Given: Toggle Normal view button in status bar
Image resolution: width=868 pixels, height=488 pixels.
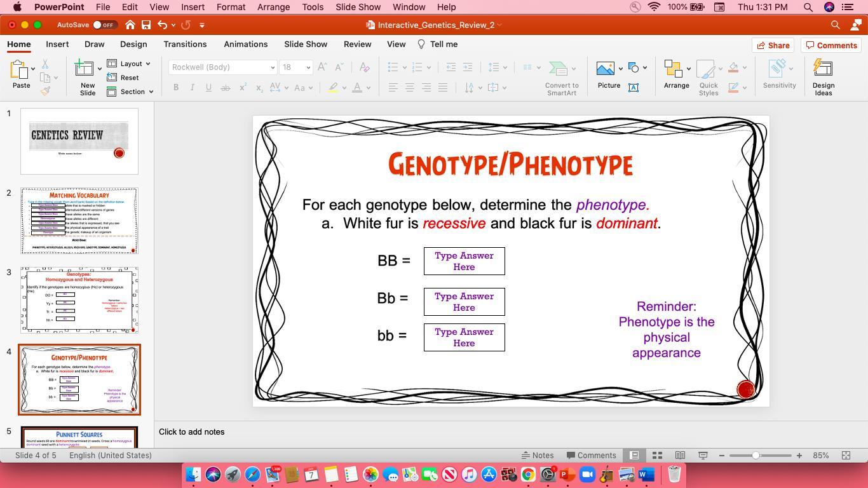Looking at the screenshot, I should (634, 456).
